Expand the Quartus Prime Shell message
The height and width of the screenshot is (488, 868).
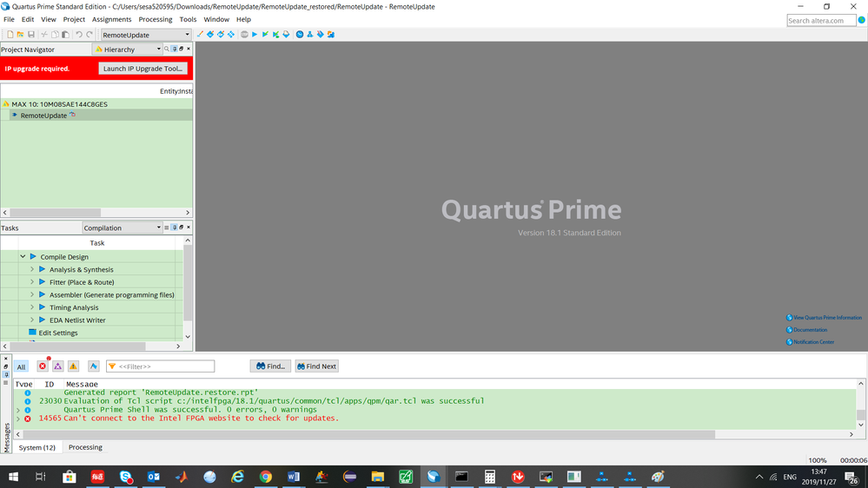click(18, 410)
